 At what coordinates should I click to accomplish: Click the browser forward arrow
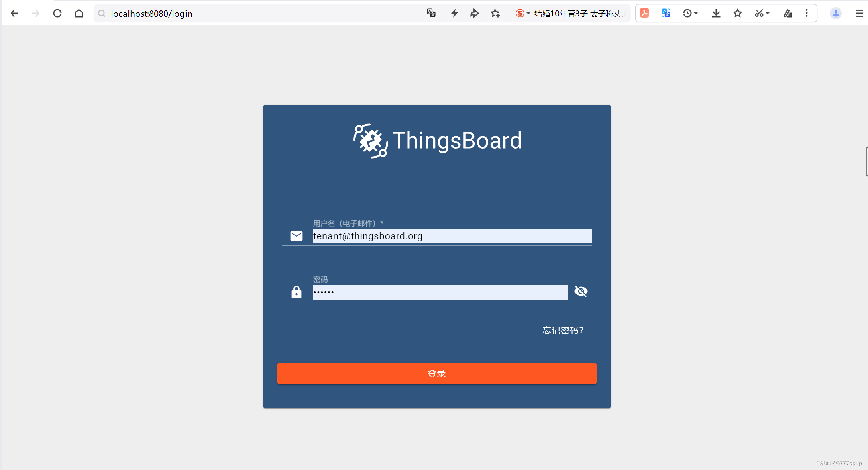(36, 13)
